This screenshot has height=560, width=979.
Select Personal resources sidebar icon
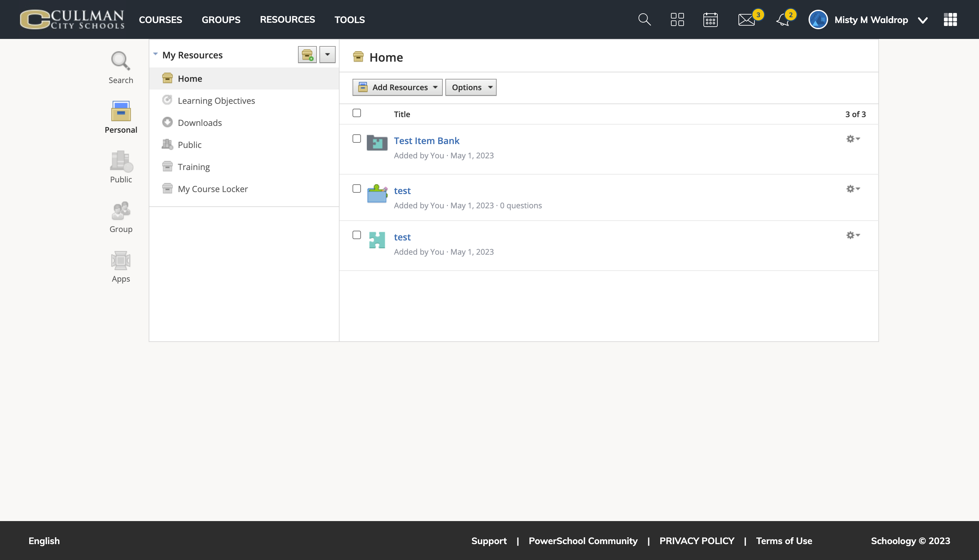(x=121, y=117)
